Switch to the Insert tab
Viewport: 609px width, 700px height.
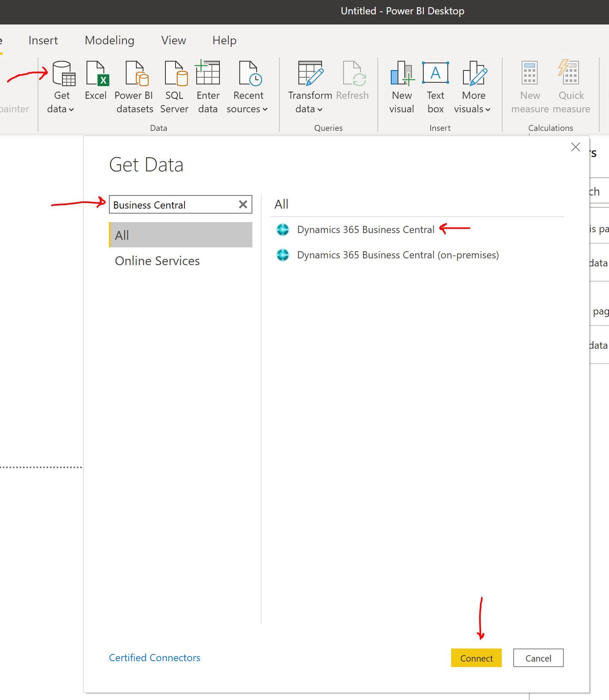pyautogui.click(x=43, y=41)
